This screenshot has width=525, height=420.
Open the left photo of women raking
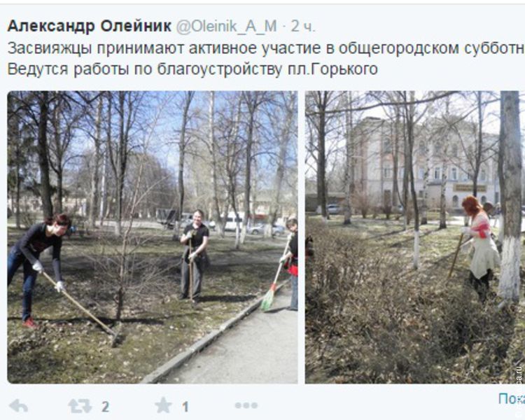pyautogui.click(x=153, y=237)
